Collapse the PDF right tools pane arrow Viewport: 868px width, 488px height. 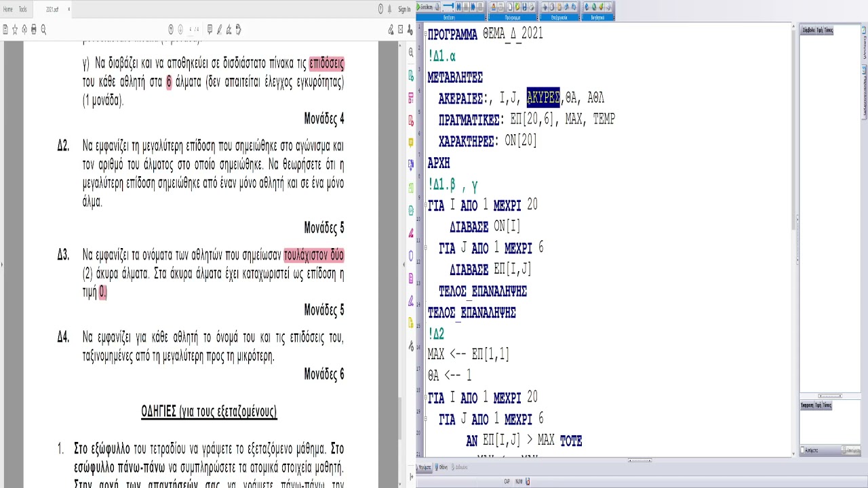click(403, 264)
